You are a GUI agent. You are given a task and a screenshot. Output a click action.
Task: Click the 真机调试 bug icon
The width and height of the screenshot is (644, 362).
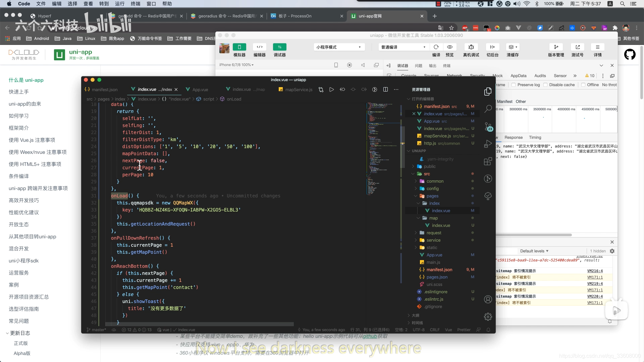471,47
